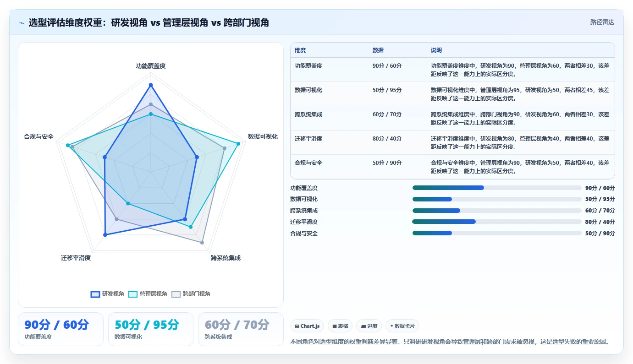The width and height of the screenshot is (633, 364).
Task: Click the 功能覆盖度 radar axis label
Action: tap(151, 66)
